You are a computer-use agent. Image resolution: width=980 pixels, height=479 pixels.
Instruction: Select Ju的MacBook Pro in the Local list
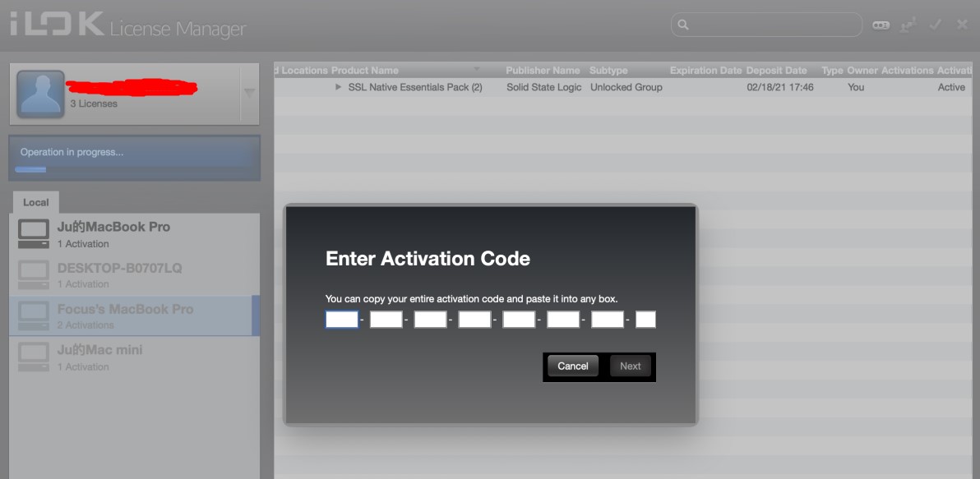pos(134,234)
